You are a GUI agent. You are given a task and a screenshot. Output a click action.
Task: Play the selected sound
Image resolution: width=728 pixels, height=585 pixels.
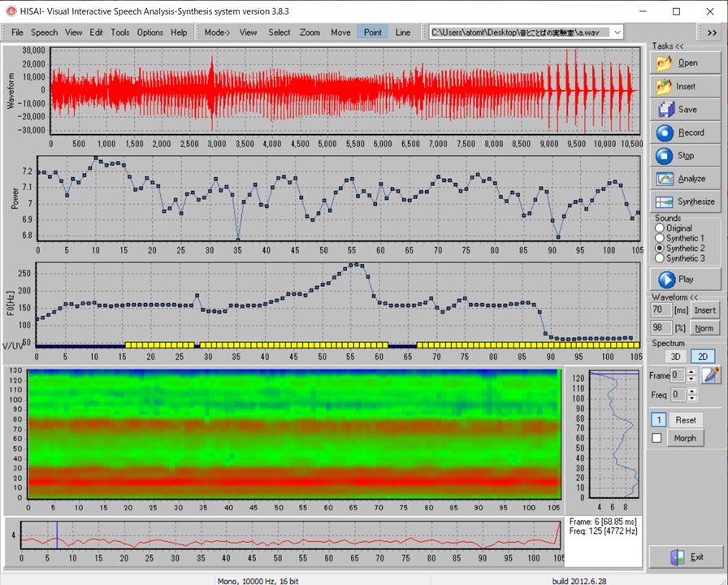pos(685,279)
